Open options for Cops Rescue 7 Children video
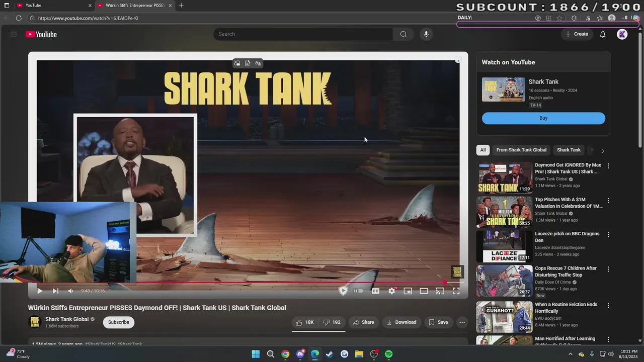 coord(608,269)
